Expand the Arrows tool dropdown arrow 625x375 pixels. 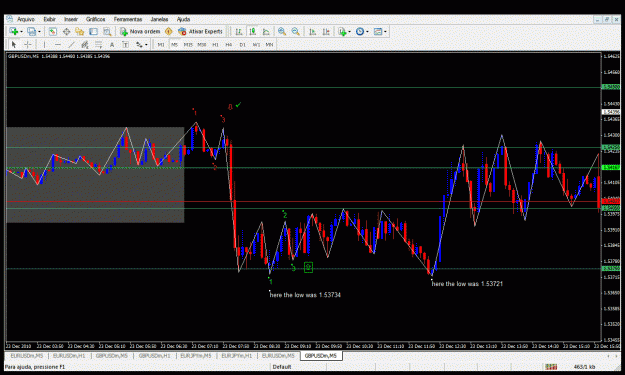[x=146, y=45]
